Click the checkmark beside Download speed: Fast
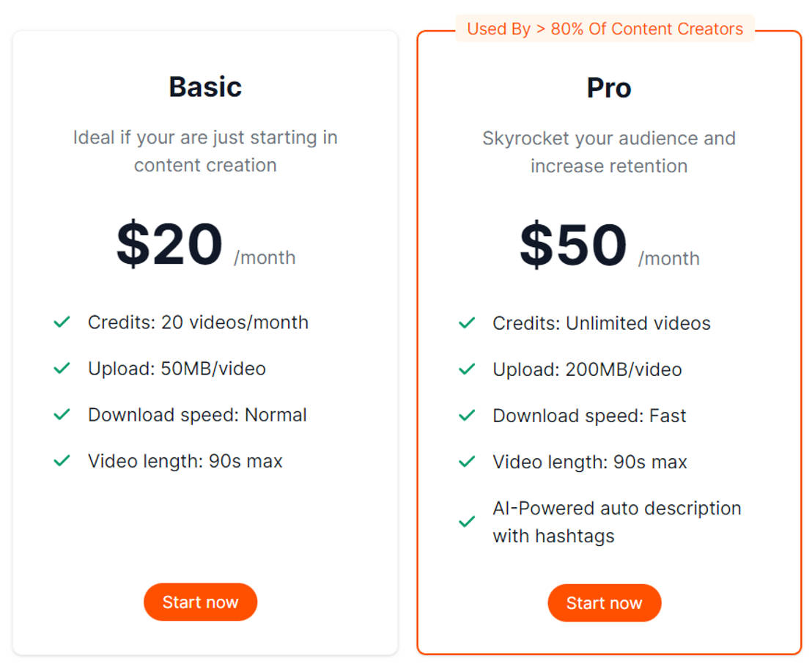The width and height of the screenshot is (812, 664). [x=466, y=415]
